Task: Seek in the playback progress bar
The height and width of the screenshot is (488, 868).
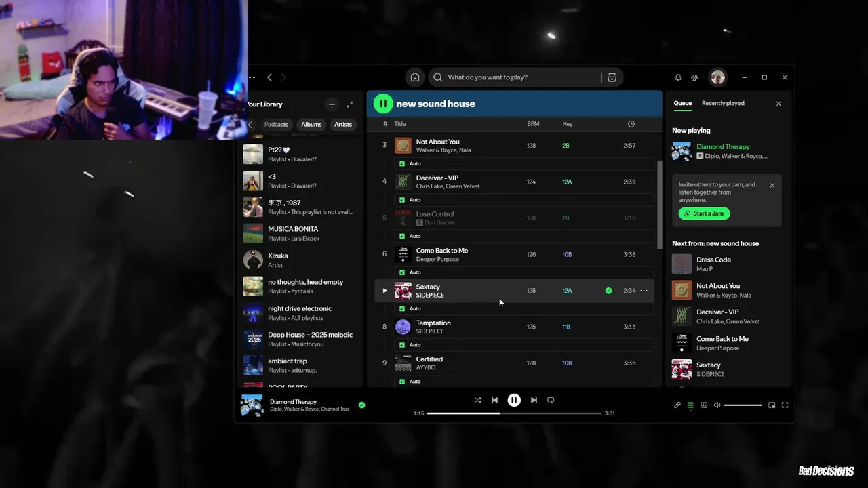Action: click(515, 413)
